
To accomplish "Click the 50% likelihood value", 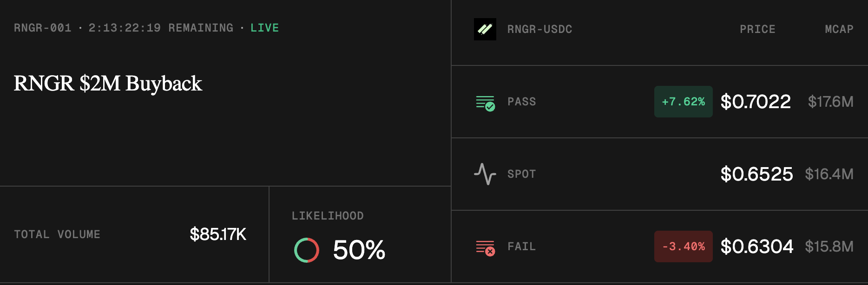I will (359, 250).
